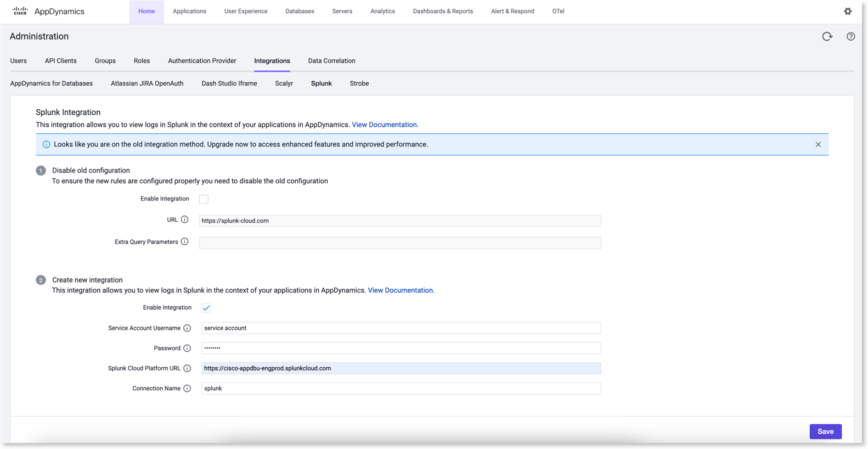Switch to the API Clients tab
The height and width of the screenshot is (449, 868).
tap(61, 61)
